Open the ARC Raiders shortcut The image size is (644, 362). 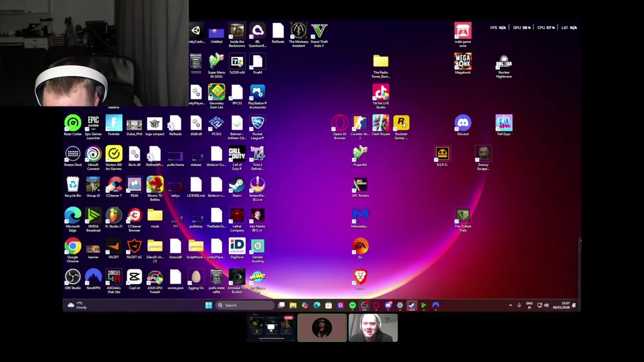(360, 187)
